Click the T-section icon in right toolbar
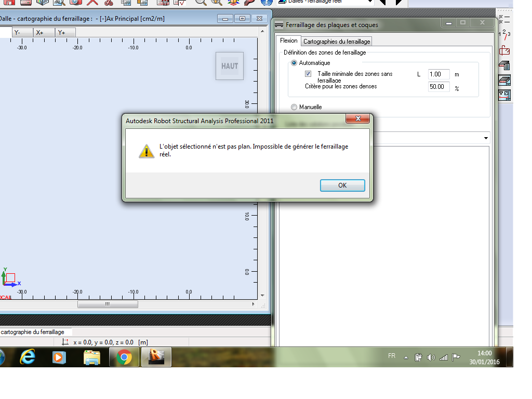Screen dimensions: 532x399 (504, 96)
